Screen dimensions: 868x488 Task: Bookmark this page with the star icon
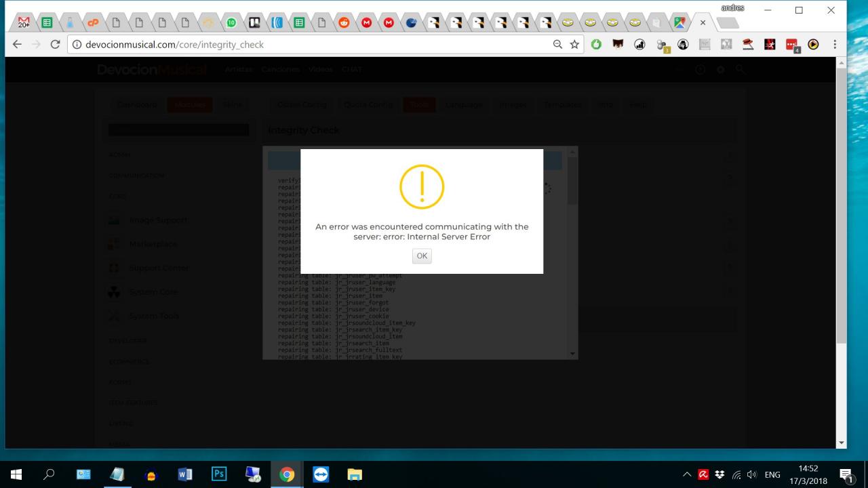click(574, 44)
